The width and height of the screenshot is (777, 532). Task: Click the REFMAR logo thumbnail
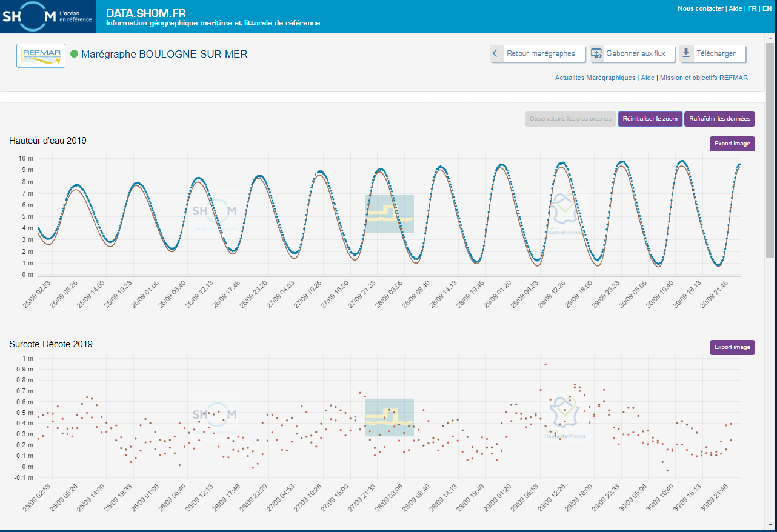(x=41, y=56)
